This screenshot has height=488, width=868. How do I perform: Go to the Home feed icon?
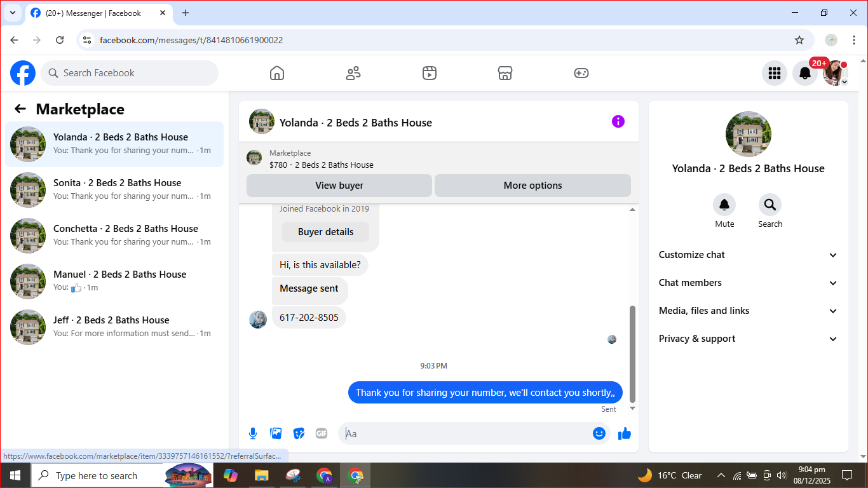tap(277, 73)
